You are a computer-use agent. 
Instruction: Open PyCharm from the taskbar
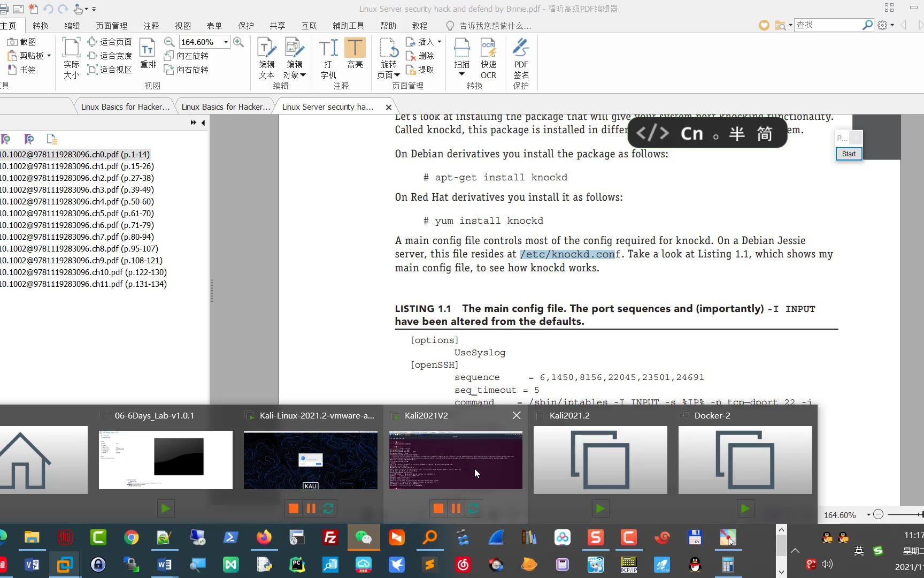[297, 564]
